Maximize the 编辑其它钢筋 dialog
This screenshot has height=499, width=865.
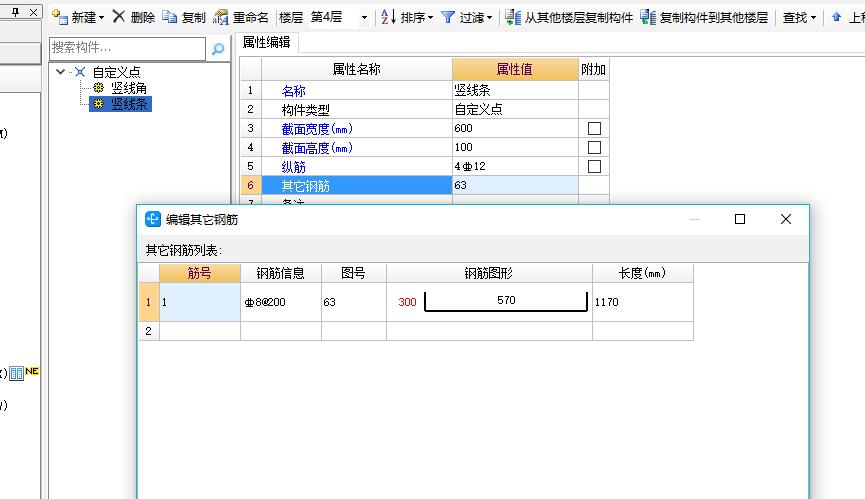click(x=740, y=219)
